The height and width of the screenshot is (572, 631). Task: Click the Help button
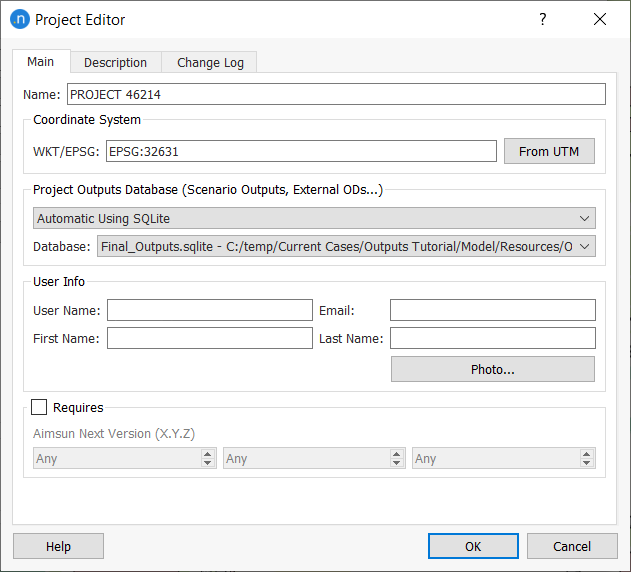pos(58,546)
